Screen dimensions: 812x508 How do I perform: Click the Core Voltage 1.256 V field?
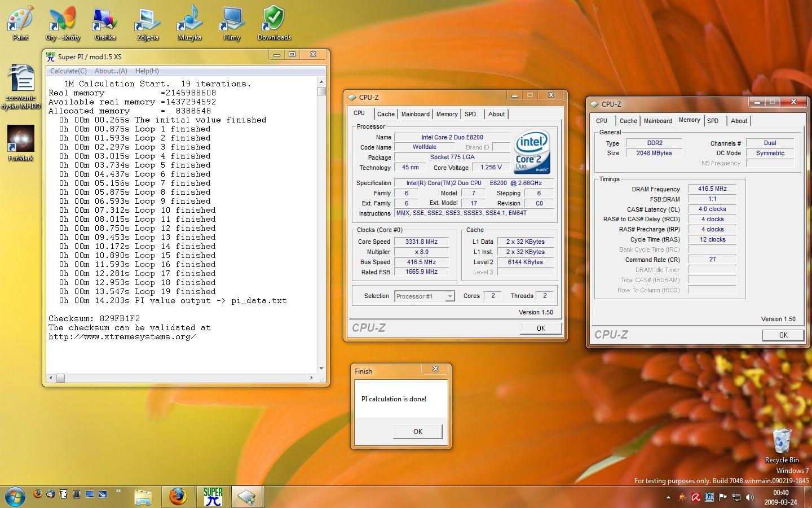click(x=491, y=168)
